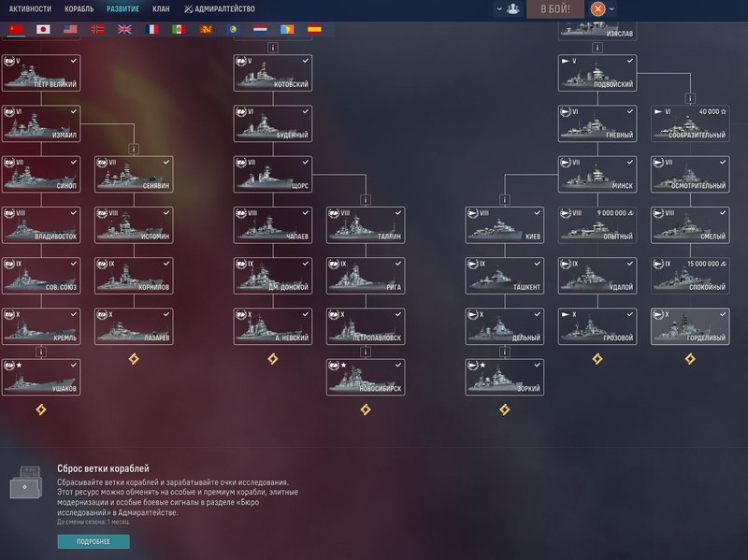Viewport: 748px width, 560px height.
Task: Select the Истомин ship card
Action: point(134,225)
